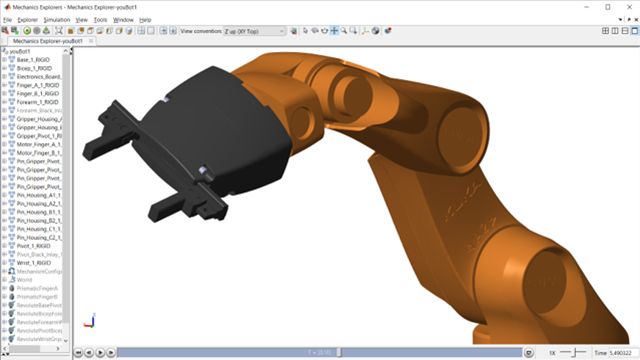
Task: Click the axes triad toolbar icon
Action: click(x=365, y=31)
